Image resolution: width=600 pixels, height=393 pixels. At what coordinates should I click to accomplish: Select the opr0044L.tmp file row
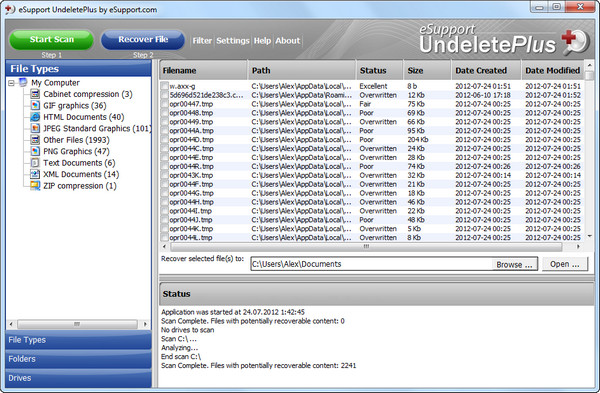pos(372,238)
